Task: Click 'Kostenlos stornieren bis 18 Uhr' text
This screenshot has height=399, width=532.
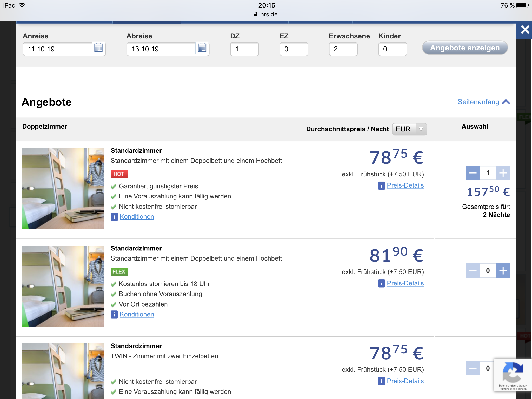Action: tap(164, 284)
